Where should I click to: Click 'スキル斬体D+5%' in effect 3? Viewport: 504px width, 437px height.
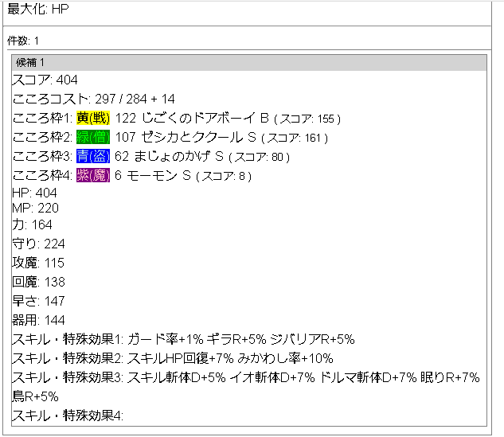pyautogui.click(x=177, y=377)
